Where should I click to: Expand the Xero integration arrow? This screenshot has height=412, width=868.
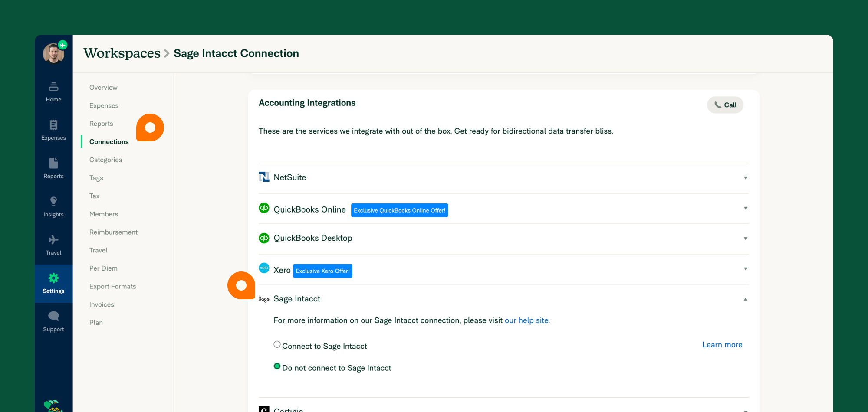tap(746, 269)
